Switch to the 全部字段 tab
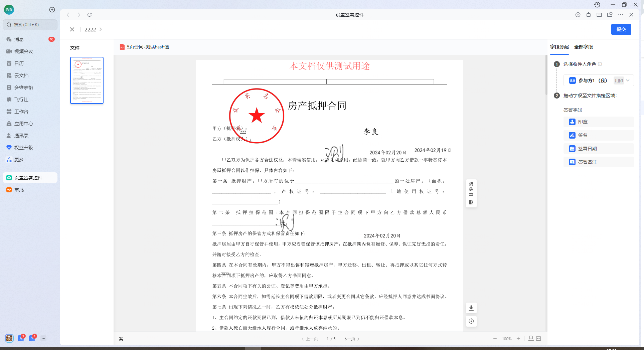 coord(583,47)
